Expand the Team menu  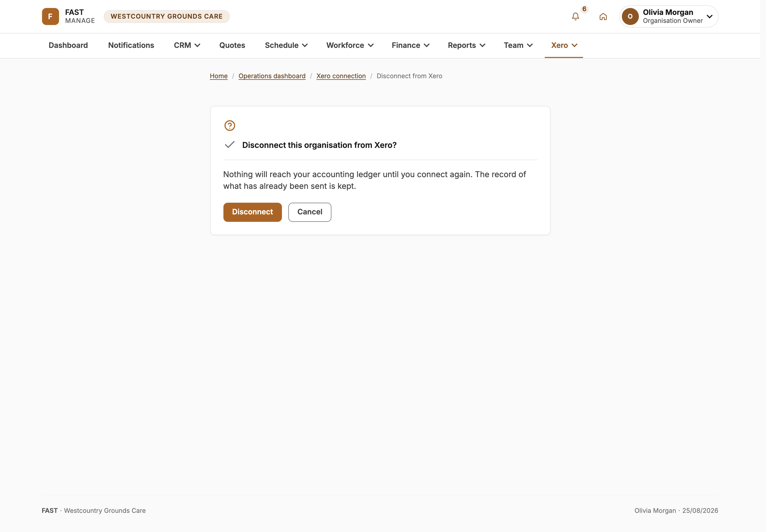click(518, 45)
